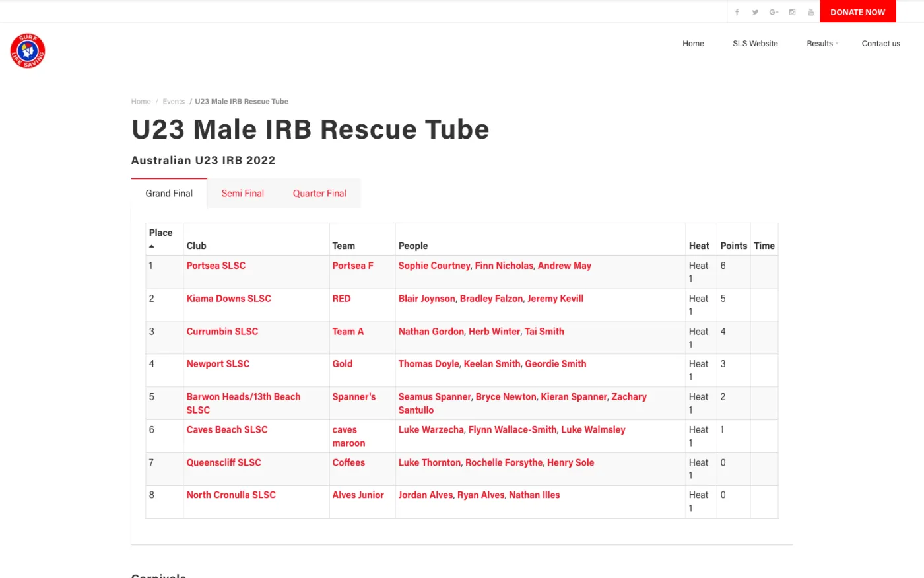Open the Team A team link
The height and width of the screenshot is (578, 924).
348,332
